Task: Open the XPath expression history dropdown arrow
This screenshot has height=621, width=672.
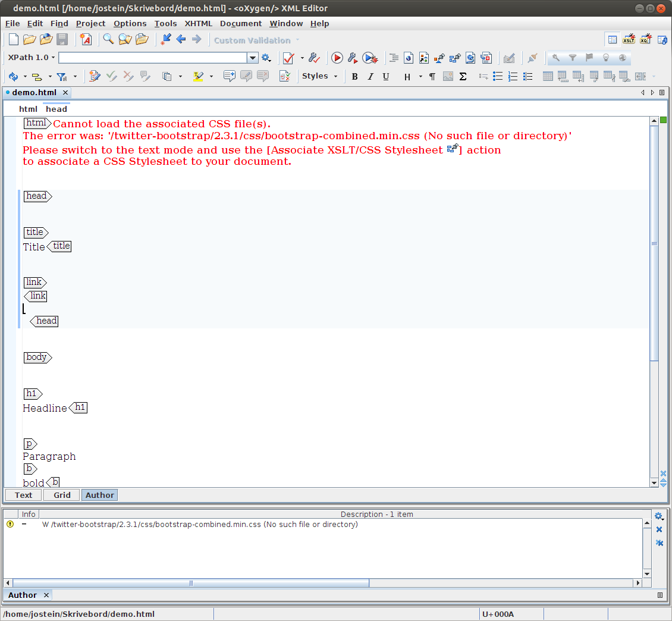Action: point(253,58)
